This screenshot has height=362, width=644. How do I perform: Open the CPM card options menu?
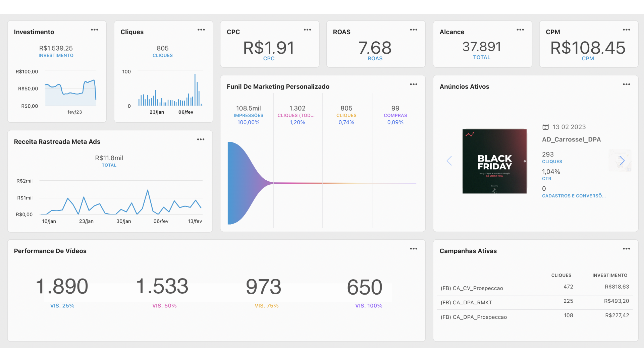tap(627, 30)
